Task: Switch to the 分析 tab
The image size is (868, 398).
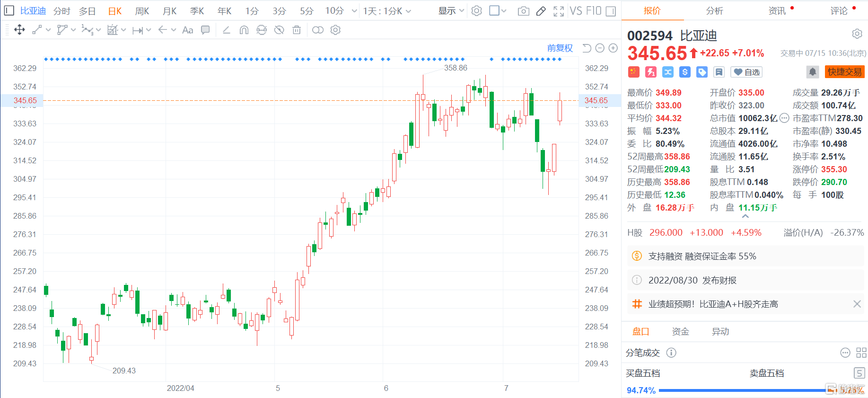Action: [714, 10]
